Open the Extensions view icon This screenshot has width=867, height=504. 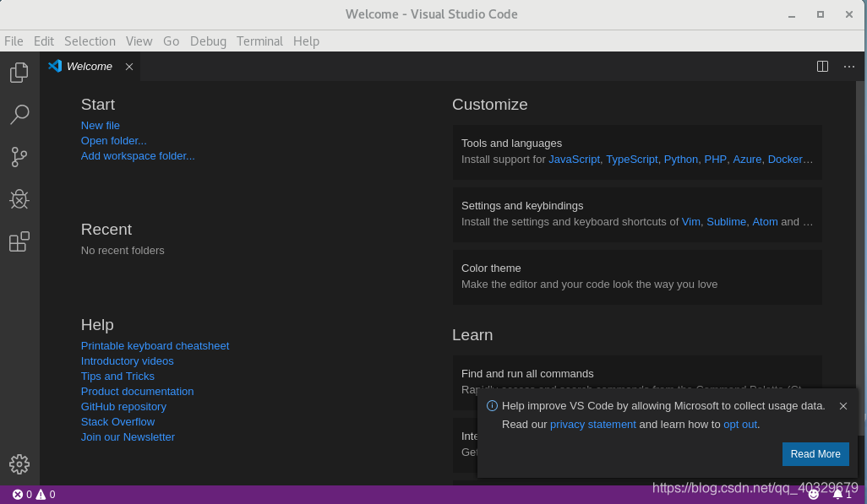19,241
